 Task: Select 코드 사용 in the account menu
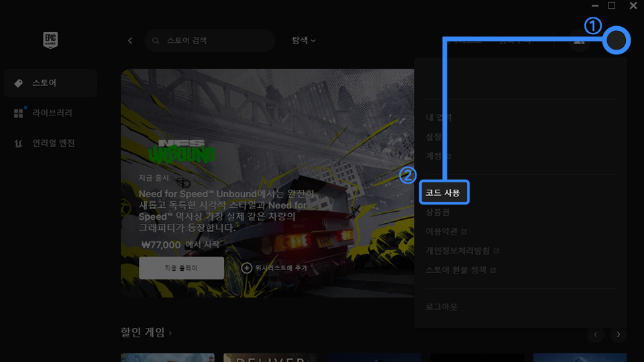pyautogui.click(x=444, y=192)
